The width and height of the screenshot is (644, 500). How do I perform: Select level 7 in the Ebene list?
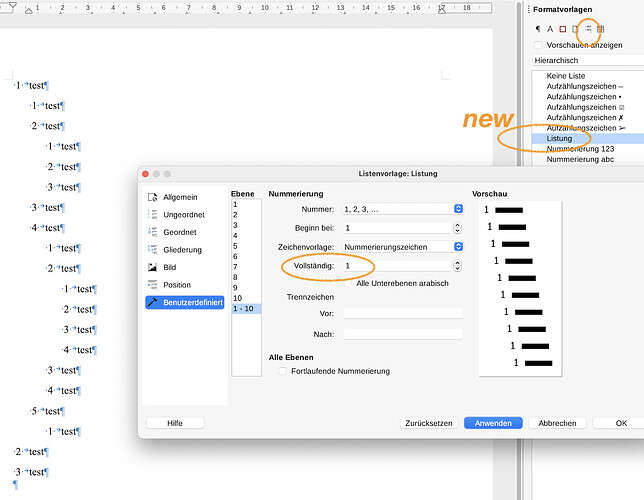[x=246, y=267]
